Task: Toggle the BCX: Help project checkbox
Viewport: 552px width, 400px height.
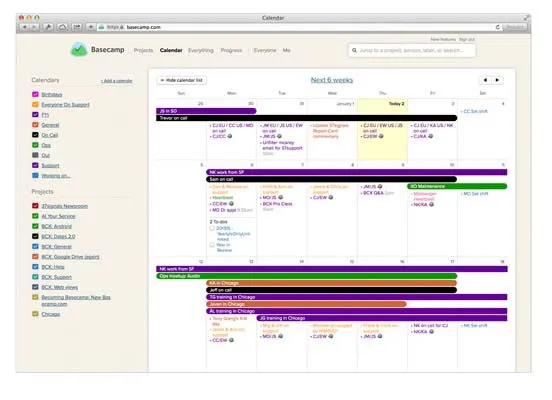Action: click(35, 267)
